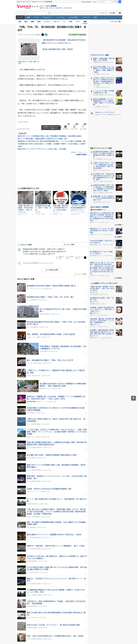Viewport: 138px width, 644px height.
Task: Open the 玉藻公園 inline link
Action: pyautogui.click(x=71, y=40)
